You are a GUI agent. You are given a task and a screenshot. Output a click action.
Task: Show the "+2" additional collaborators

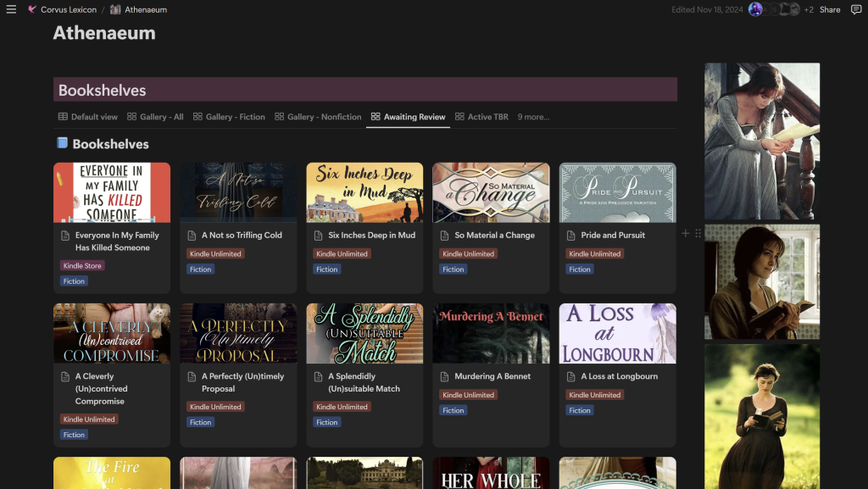tap(808, 9)
